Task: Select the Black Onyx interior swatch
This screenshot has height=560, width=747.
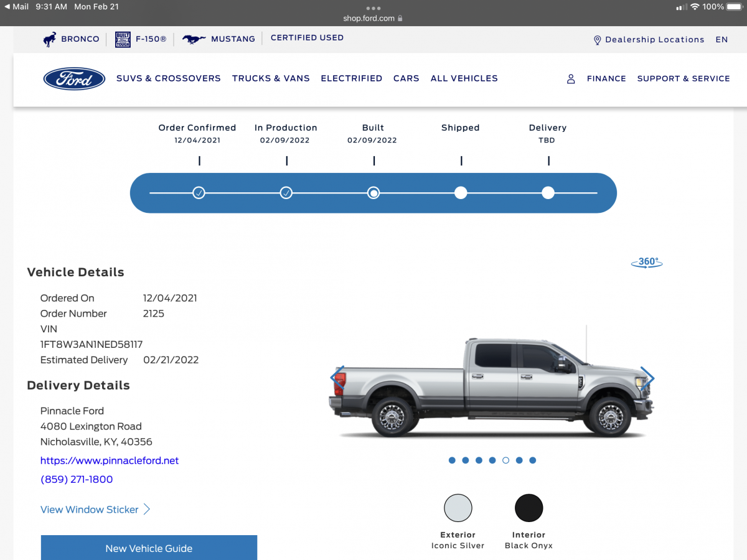Action: pyautogui.click(x=529, y=508)
